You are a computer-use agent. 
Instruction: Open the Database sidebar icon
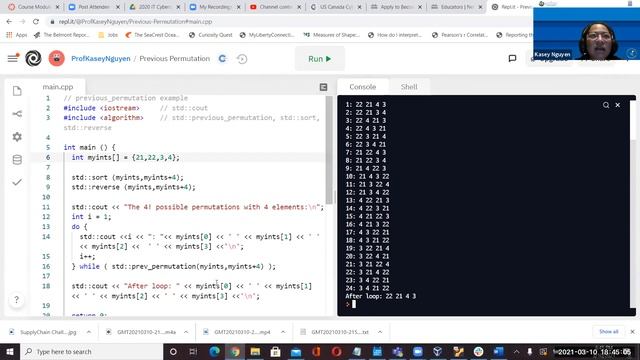(17, 160)
